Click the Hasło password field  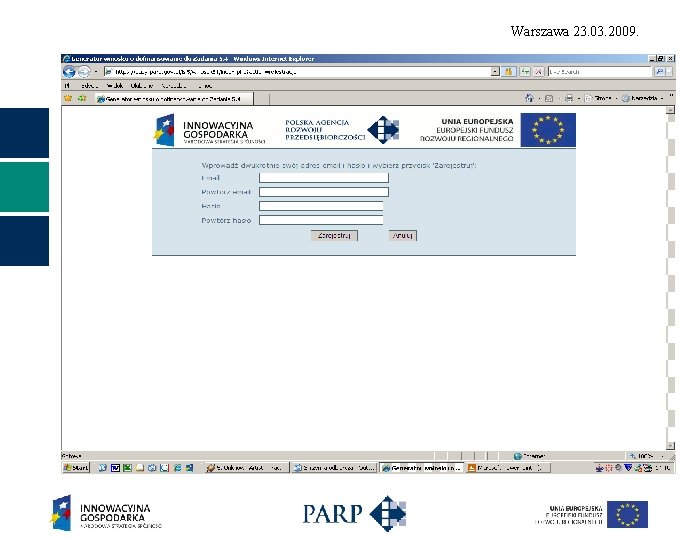(x=321, y=206)
